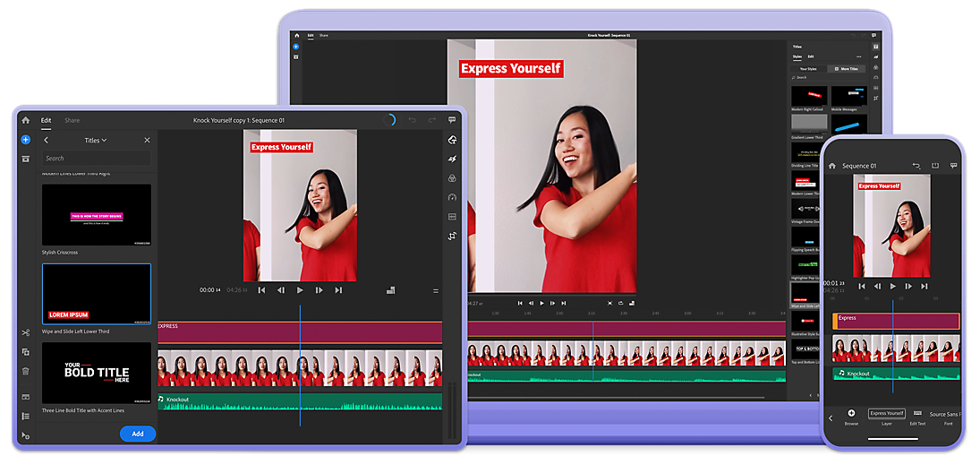Viewport: 980px width, 456px height.
Task: Open the Share tab on laptop
Action: (x=324, y=36)
